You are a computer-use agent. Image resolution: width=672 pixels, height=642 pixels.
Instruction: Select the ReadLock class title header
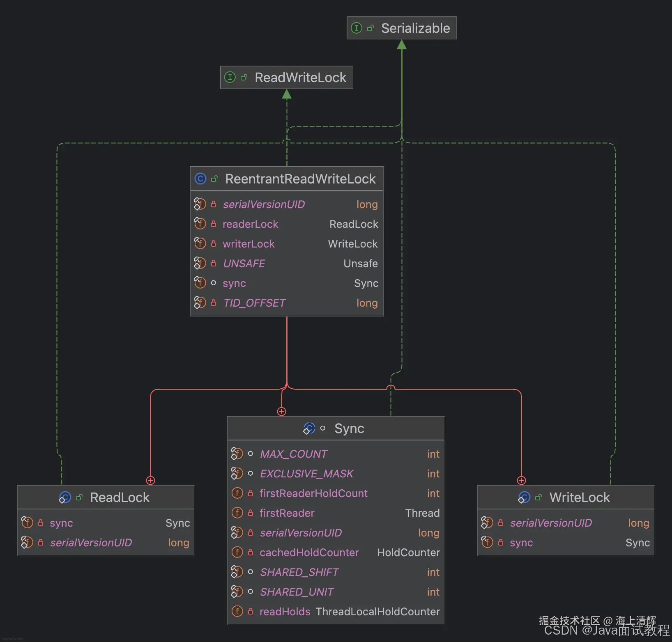[x=120, y=498]
